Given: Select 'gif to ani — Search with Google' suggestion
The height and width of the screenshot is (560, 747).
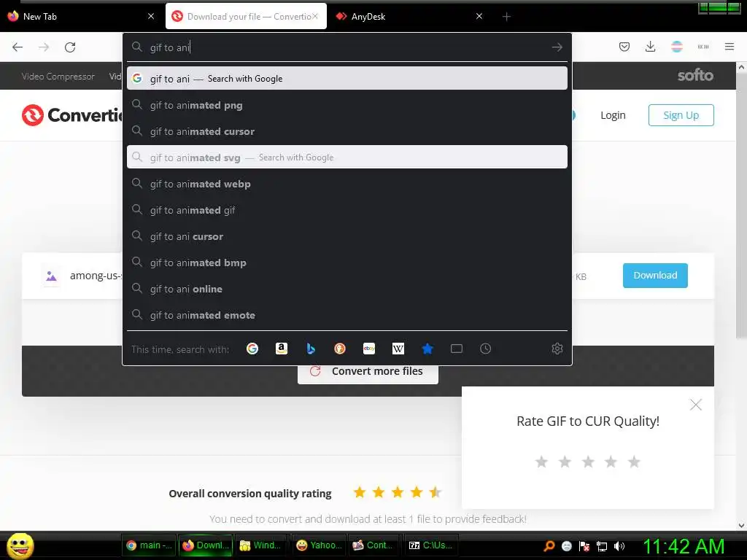Looking at the screenshot, I should (347, 78).
